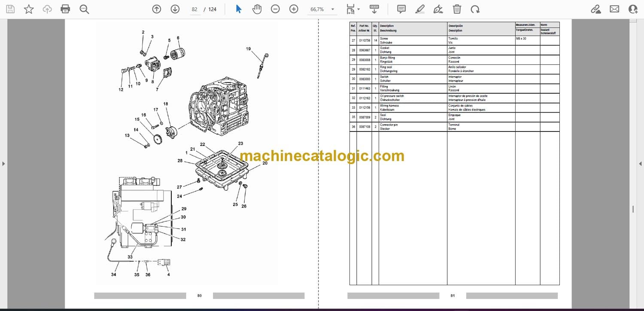Activate the selection arrow tool
Viewport: 644px width, 311px height.
(x=239, y=9)
